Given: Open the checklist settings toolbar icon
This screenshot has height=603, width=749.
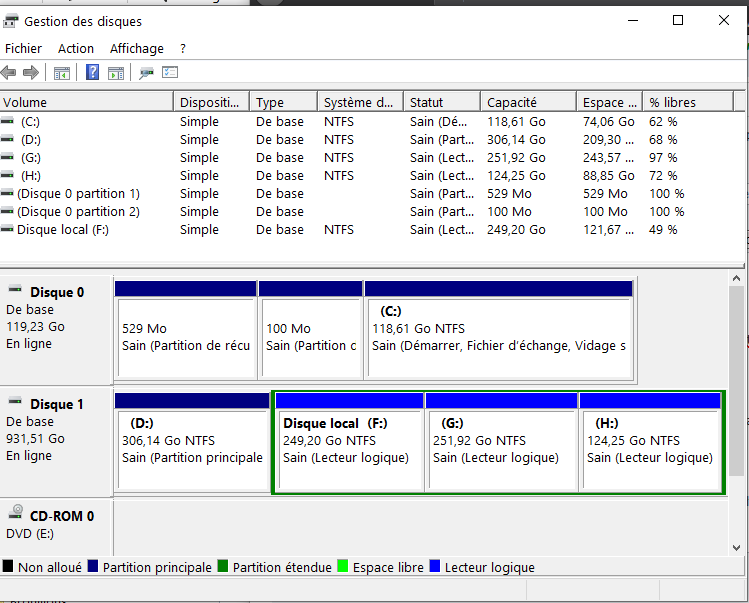Looking at the screenshot, I should click(x=170, y=73).
